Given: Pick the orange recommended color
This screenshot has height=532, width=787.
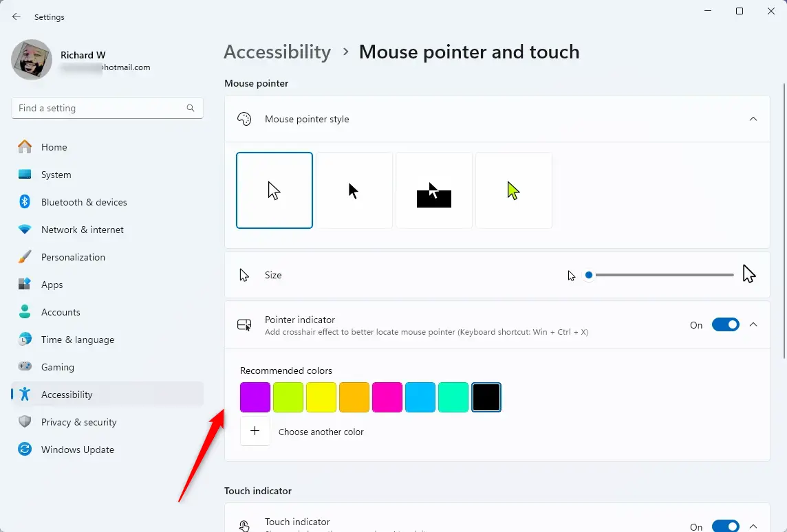Looking at the screenshot, I should coord(354,397).
